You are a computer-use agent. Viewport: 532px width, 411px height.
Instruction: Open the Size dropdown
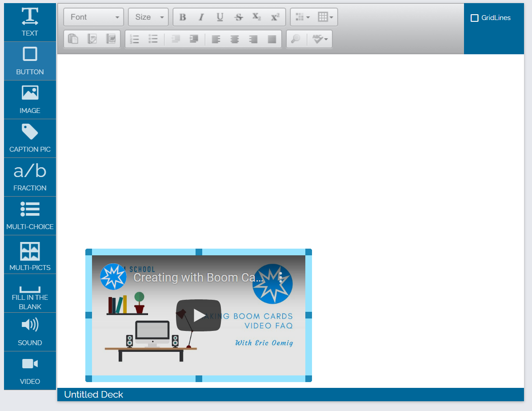coord(148,17)
